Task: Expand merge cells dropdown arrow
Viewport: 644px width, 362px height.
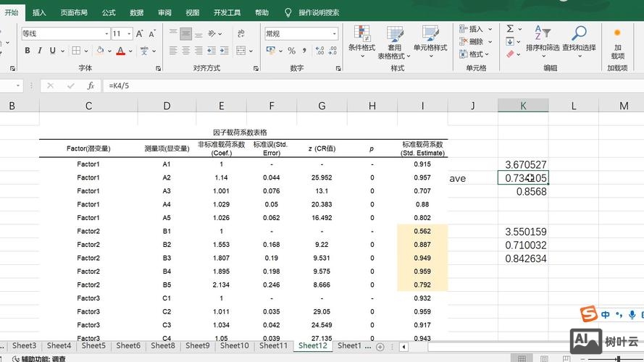Action: (x=251, y=51)
